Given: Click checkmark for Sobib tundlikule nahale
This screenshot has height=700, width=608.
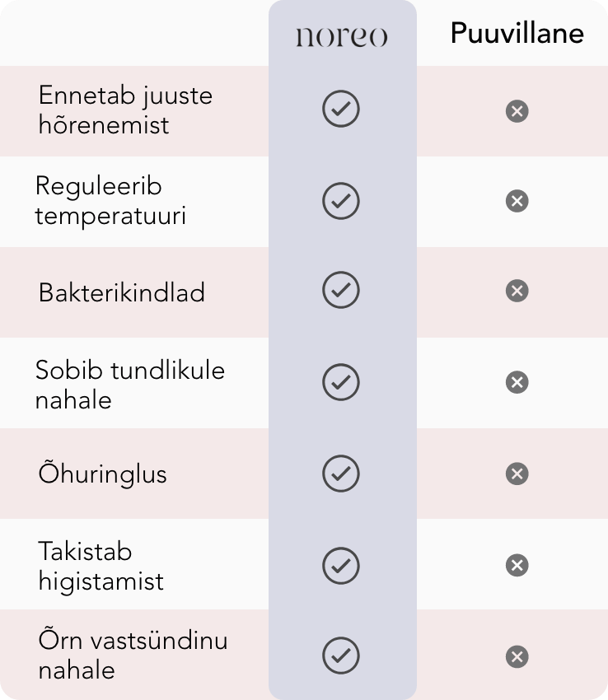Looking at the screenshot, I should tap(341, 382).
